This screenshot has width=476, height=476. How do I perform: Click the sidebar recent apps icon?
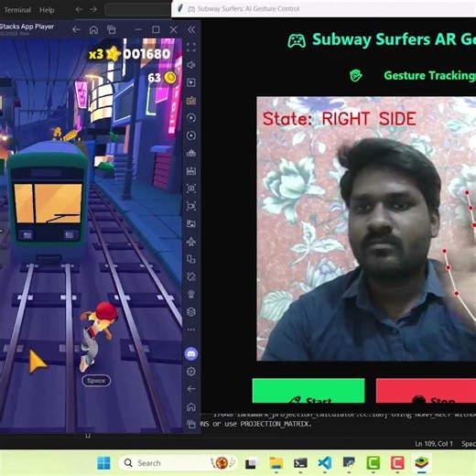tap(191, 424)
